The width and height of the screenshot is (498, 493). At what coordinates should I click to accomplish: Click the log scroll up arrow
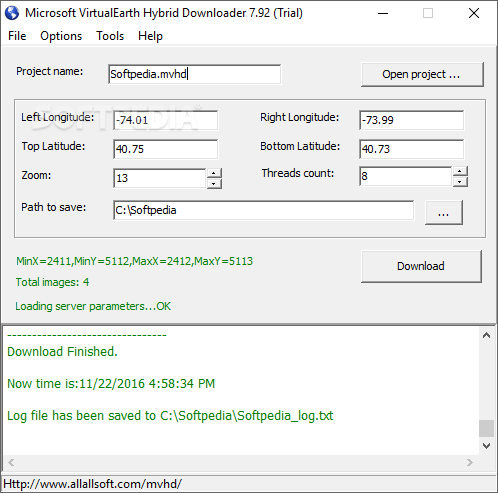point(486,335)
